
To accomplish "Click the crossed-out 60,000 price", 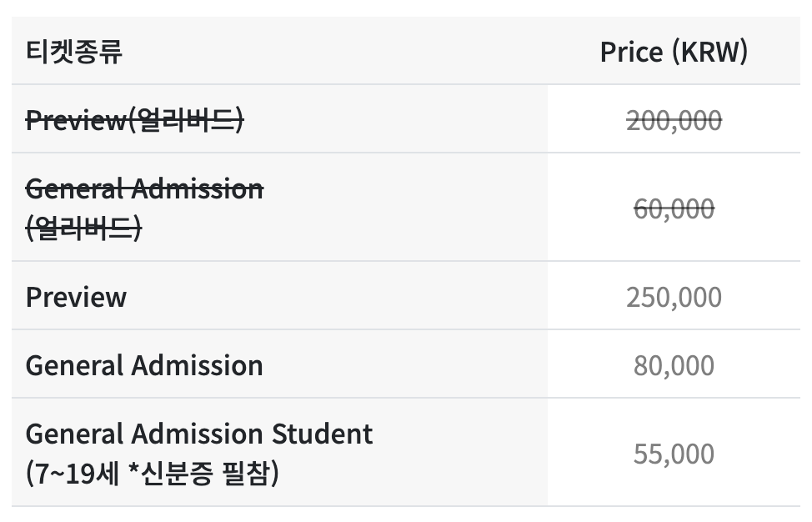I will tap(674, 208).
